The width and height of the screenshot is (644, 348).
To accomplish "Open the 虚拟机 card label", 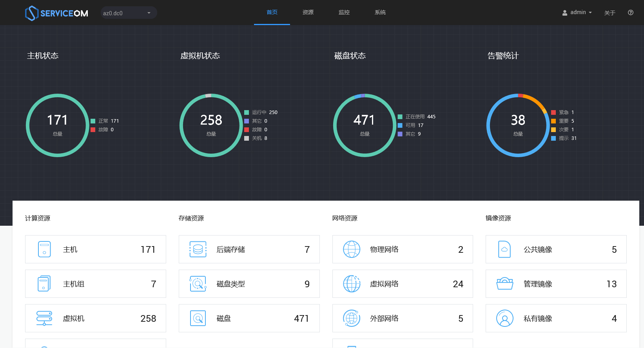I will [74, 319].
